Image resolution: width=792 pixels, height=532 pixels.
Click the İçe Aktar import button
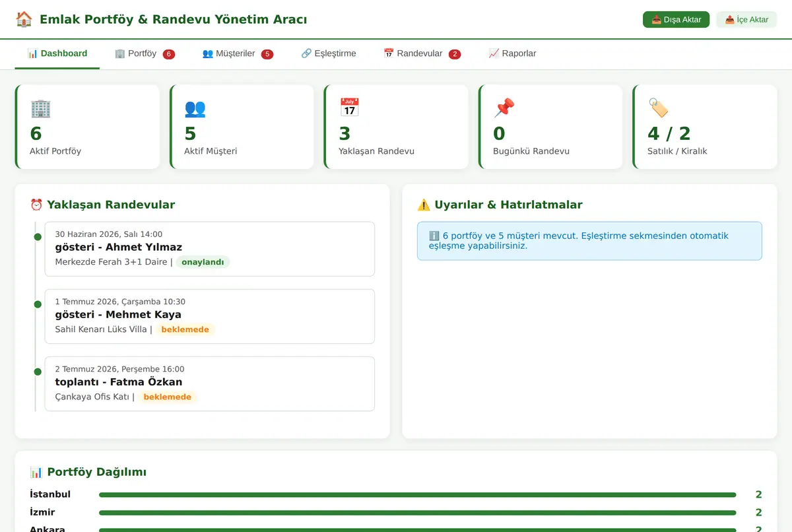coord(746,20)
